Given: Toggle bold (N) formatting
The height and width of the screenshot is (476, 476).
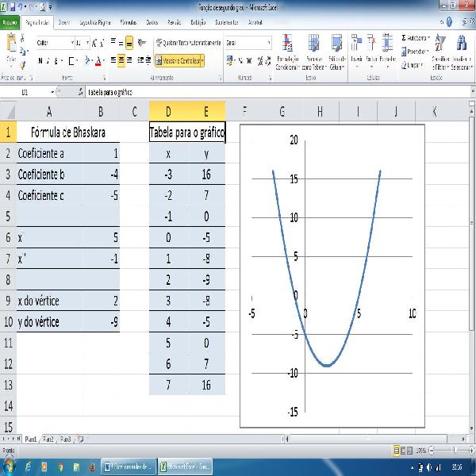Looking at the screenshot, I should (x=40, y=61).
